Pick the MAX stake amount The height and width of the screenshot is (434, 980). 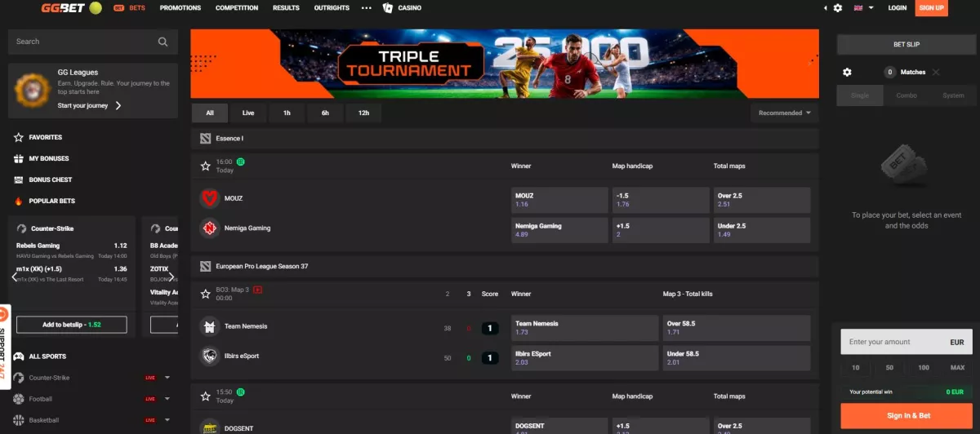(958, 368)
